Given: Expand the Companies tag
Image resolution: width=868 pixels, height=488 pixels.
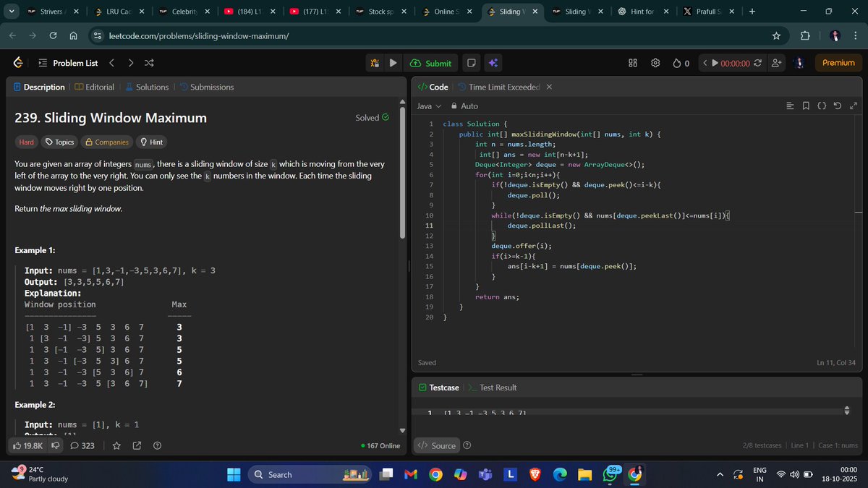Looking at the screenshot, I should 107,142.
